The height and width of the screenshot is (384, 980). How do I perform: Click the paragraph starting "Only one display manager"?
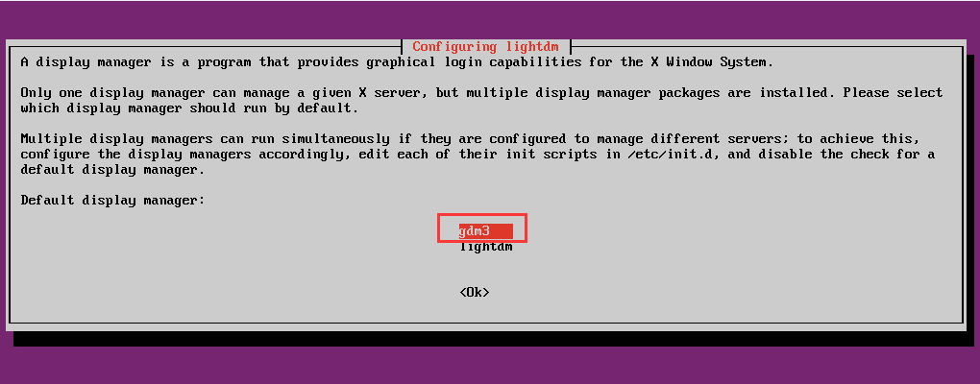(x=481, y=100)
